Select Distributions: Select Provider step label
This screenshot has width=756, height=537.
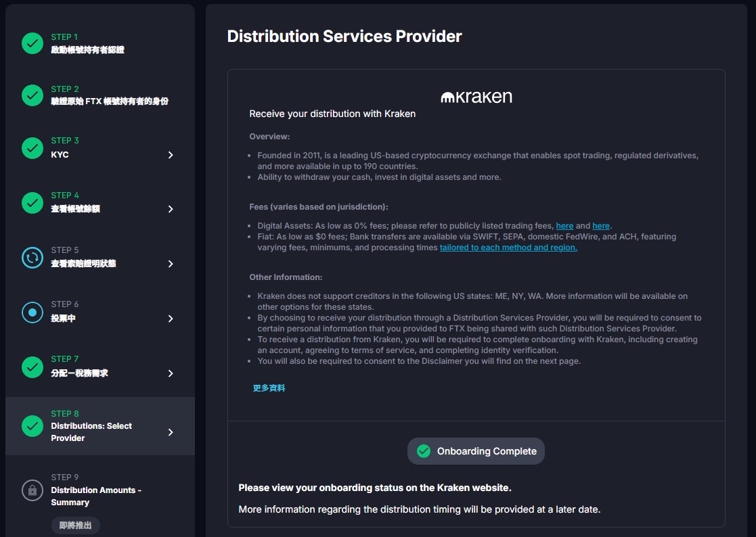point(91,432)
